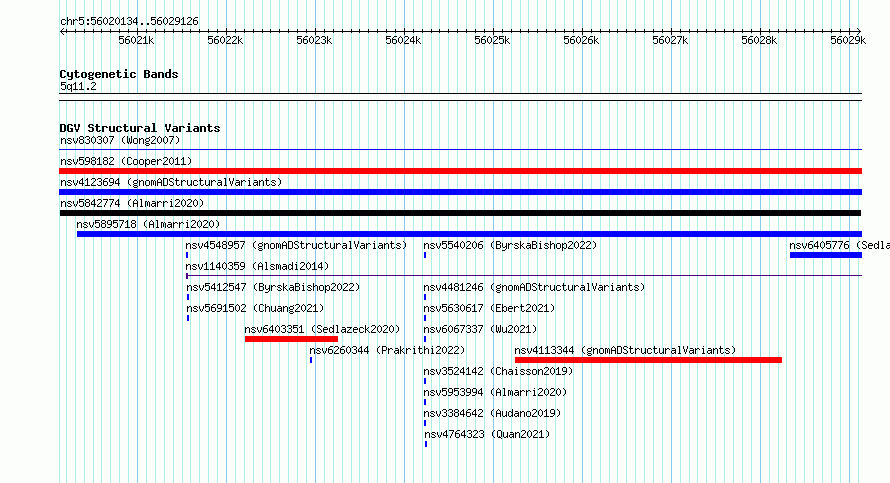Open nsv4548957 (gnomADStructuralVariants) label
The width and height of the screenshot is (890, 483).
pos(296,245)
